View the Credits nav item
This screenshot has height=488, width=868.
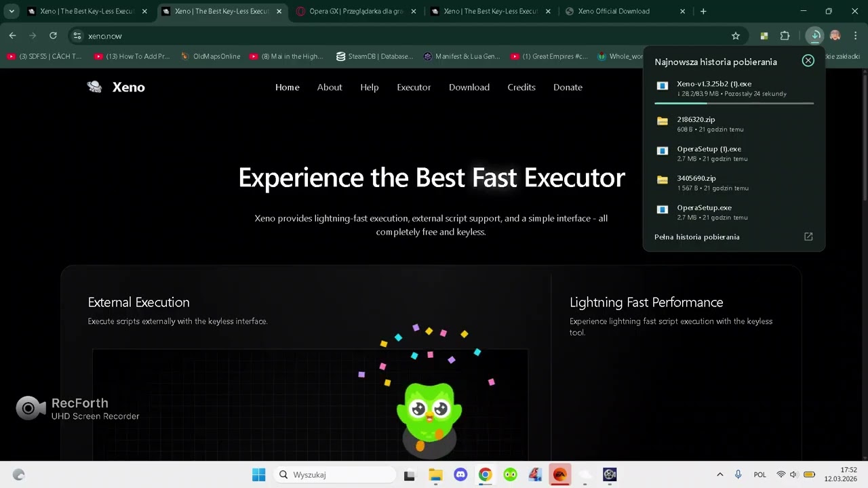click(x=521, y=87)
